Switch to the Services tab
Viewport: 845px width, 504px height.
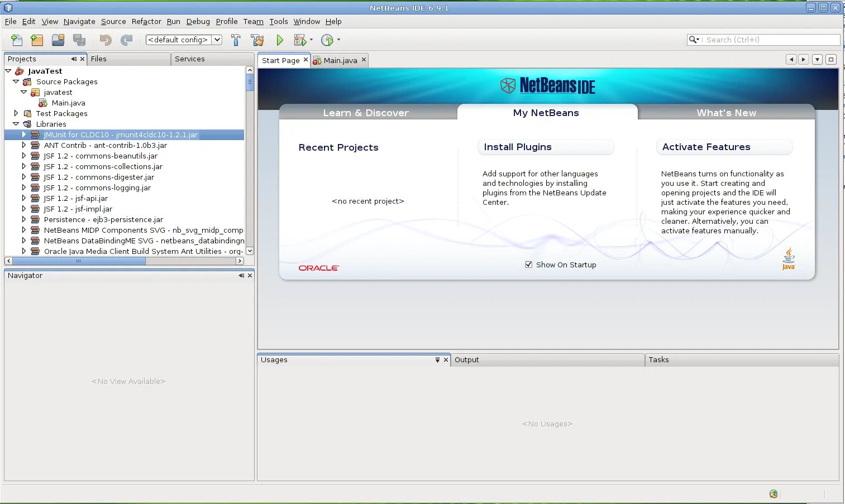tap(212, 59)
